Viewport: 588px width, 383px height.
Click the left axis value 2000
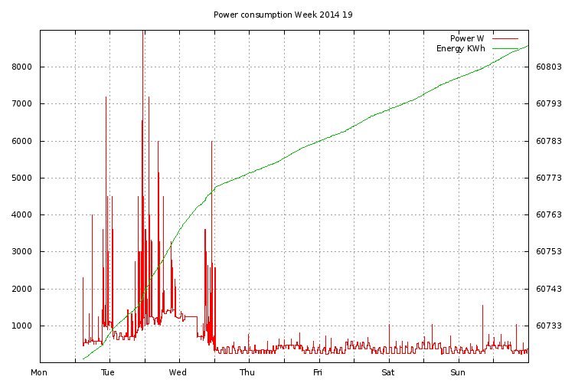click(x=22, y=289)
